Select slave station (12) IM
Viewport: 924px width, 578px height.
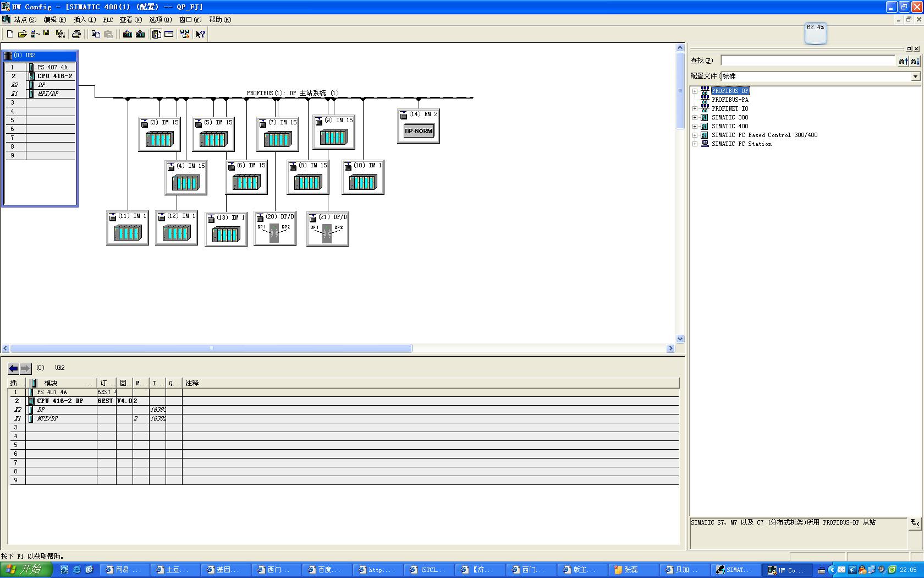[177, 228]
